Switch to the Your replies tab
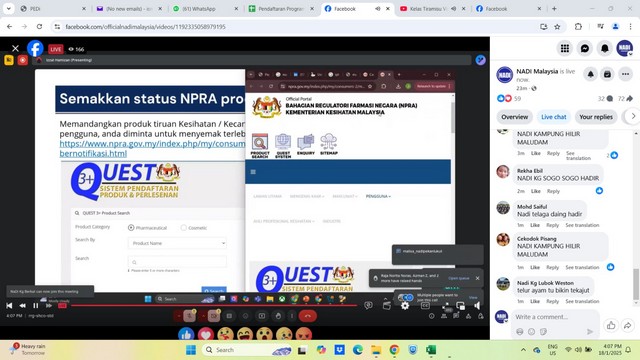Image resolution: width=640 pixels, height=360 pixels. (596, 117)
